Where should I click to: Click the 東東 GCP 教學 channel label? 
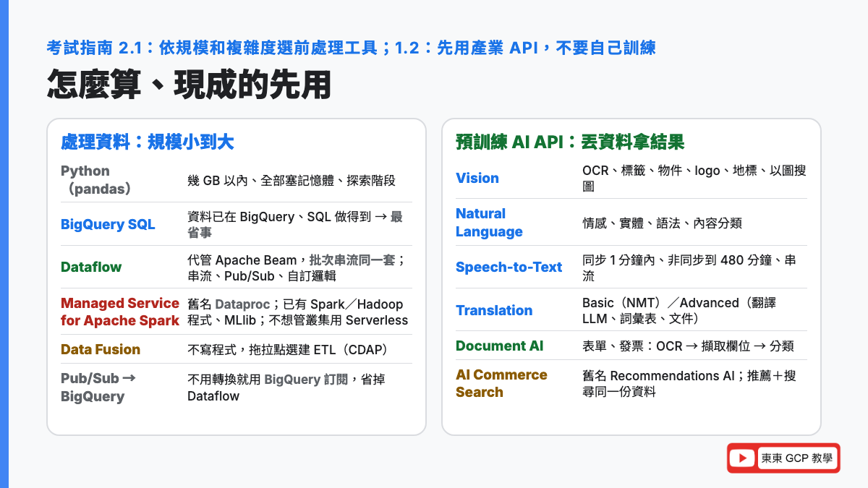(x=796, y=458)
